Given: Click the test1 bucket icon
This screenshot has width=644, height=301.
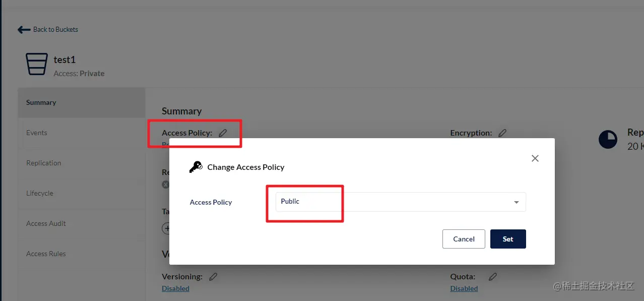Looking at the screenshot, I should 37,65.
